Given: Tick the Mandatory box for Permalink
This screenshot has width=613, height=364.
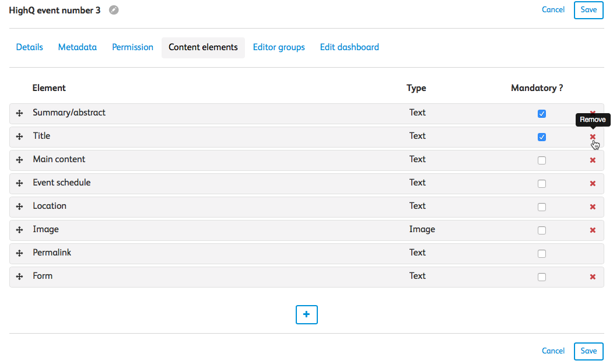Looking at the screenshot, I should point(542,254).
